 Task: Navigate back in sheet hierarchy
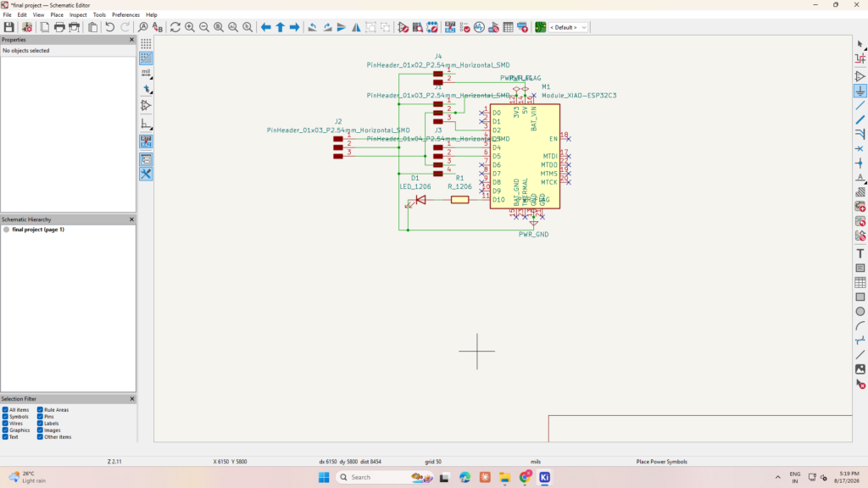(x=265, y=27)
